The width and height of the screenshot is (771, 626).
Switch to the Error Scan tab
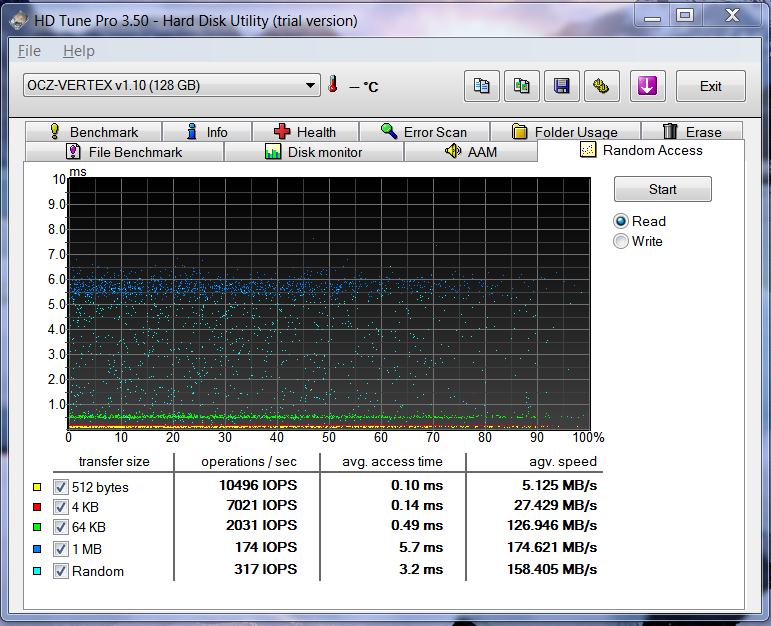tap(424, 132)
